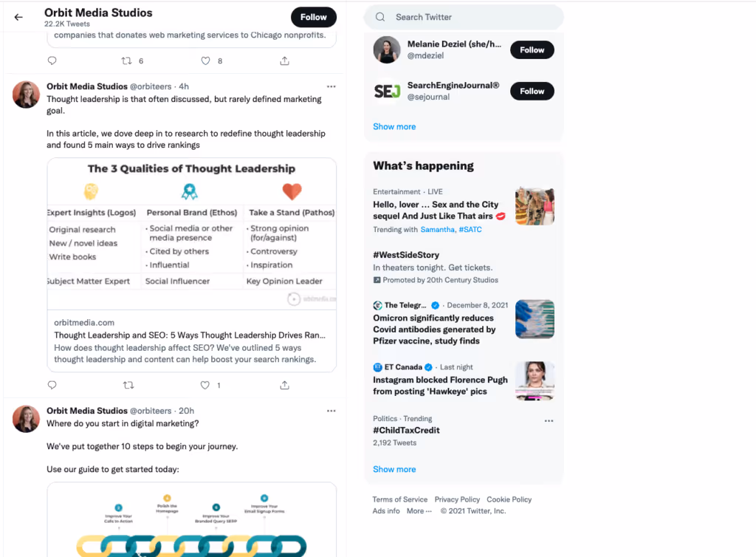756x557 pixels.
Task: Open more options for #ChildTaxCredit trend
Action: pyautogui.click(x=549, y=421)
